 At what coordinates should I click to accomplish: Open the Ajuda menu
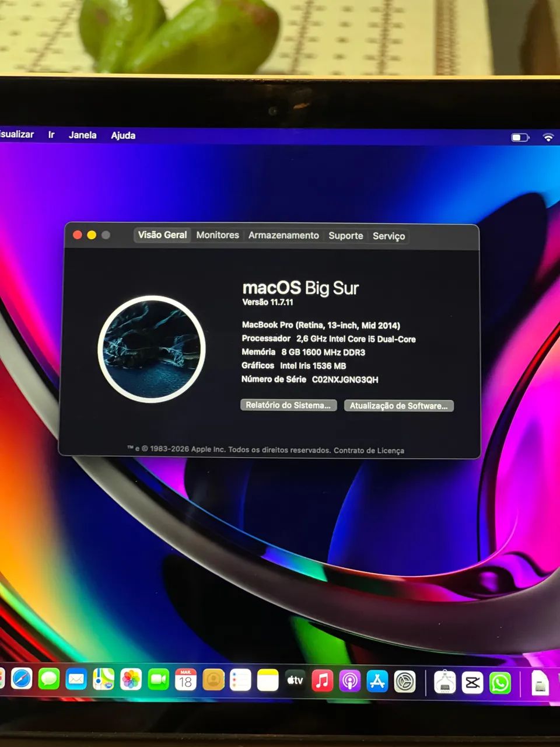(123, 135)
